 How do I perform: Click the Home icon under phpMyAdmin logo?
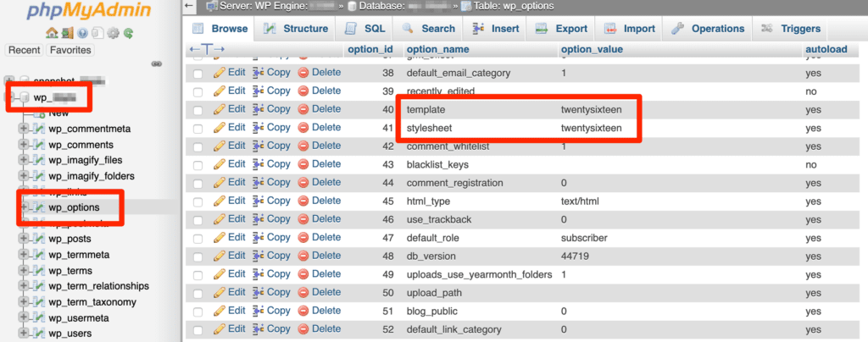[x=52, y=34]
